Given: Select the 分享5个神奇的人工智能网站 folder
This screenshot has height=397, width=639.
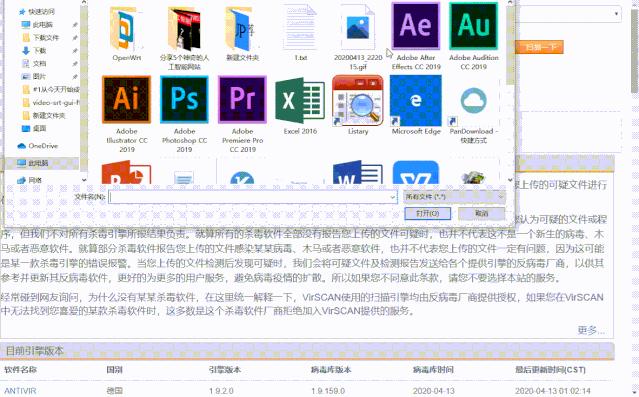Looking at the screenshot, I should pyautogui.click(x=184, y=29).
